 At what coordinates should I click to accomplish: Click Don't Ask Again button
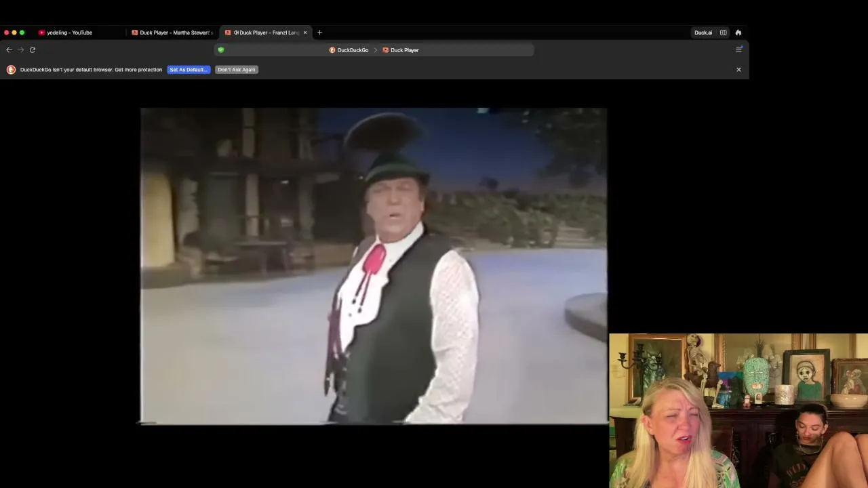click(237, 70)
